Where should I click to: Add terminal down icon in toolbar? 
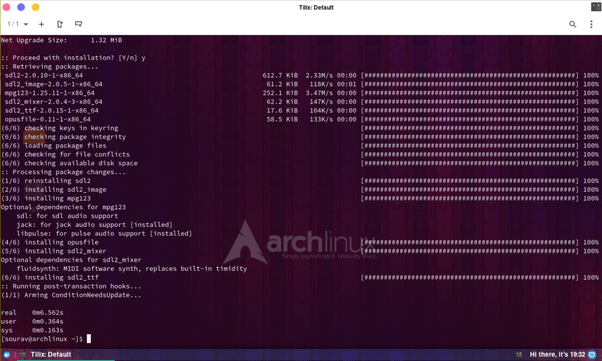point(78,24)
